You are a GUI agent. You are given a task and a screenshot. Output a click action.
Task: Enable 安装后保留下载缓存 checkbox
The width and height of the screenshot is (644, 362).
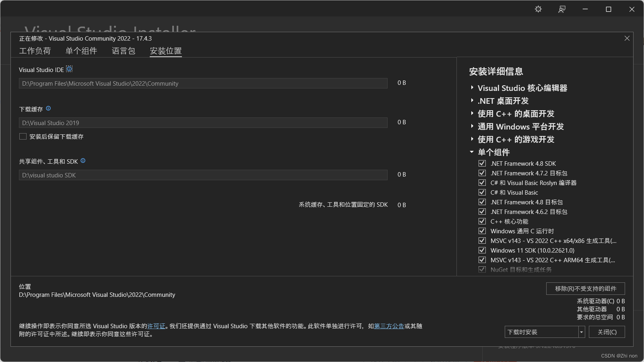coord(23,136)
